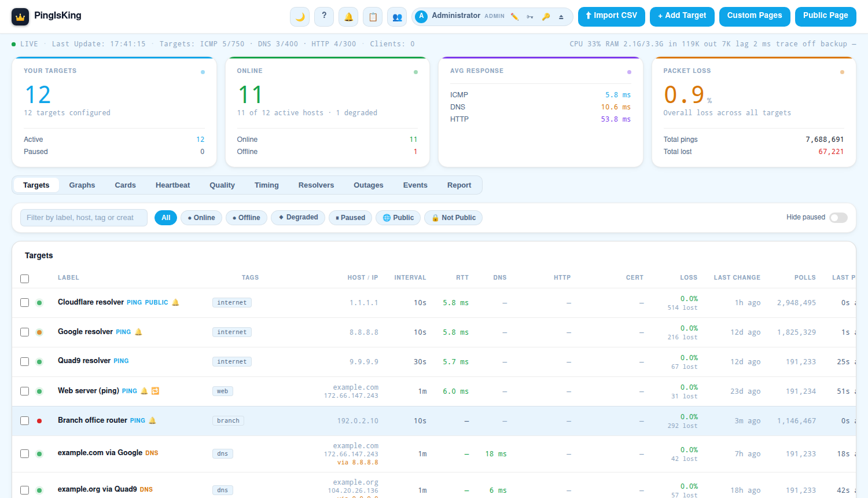The width and height of the screenshot is (868, 498).
Task: Click the bell icon on Branch office router row
Action: point(153,420)
